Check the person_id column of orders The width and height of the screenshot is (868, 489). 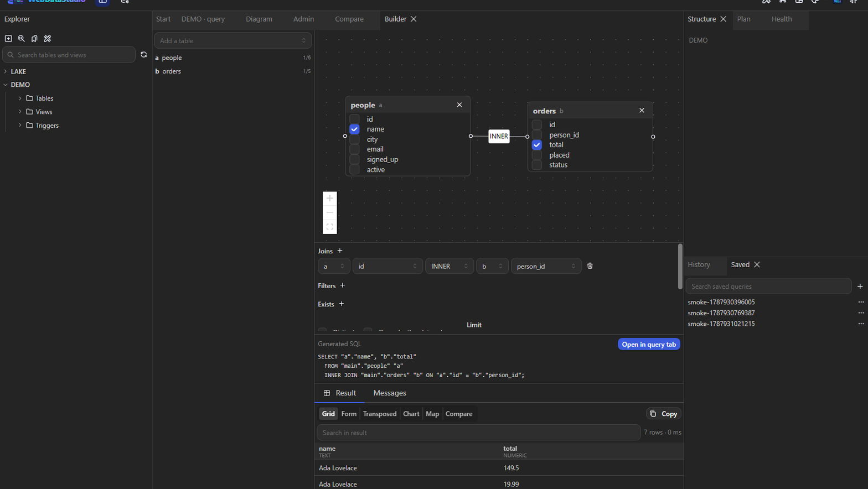coord(537,135)
